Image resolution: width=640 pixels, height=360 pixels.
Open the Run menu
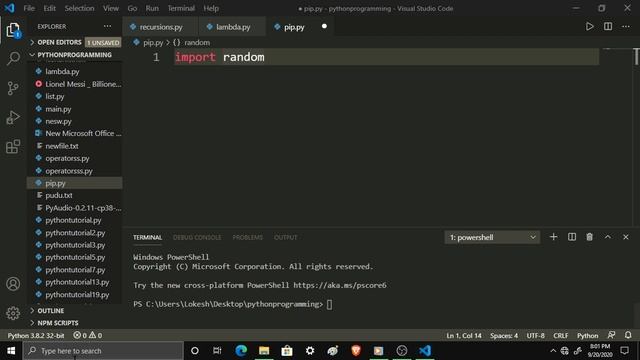(x=152, y=8)
